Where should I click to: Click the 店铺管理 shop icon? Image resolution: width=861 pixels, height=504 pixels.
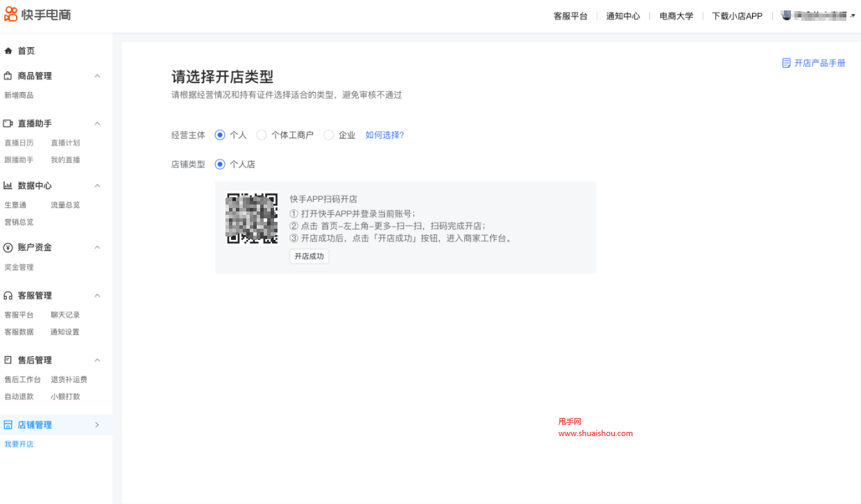coord(8,424)
